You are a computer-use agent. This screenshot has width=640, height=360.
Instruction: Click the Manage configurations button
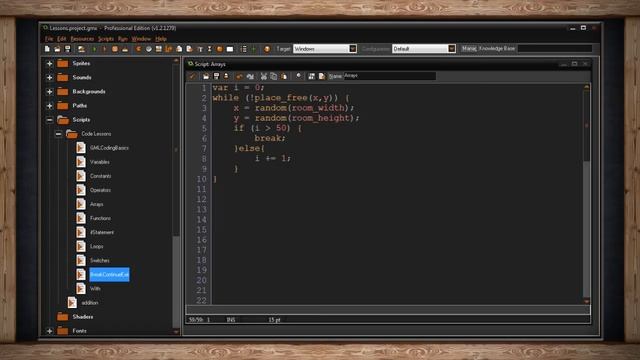(x=469, y=49)
